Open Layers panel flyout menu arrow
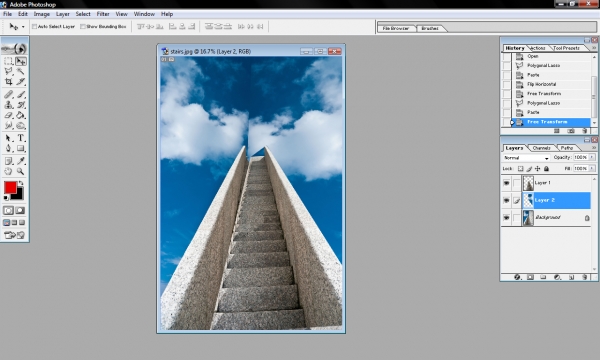Viewport: 600px width, 360px height. point(594,148)
